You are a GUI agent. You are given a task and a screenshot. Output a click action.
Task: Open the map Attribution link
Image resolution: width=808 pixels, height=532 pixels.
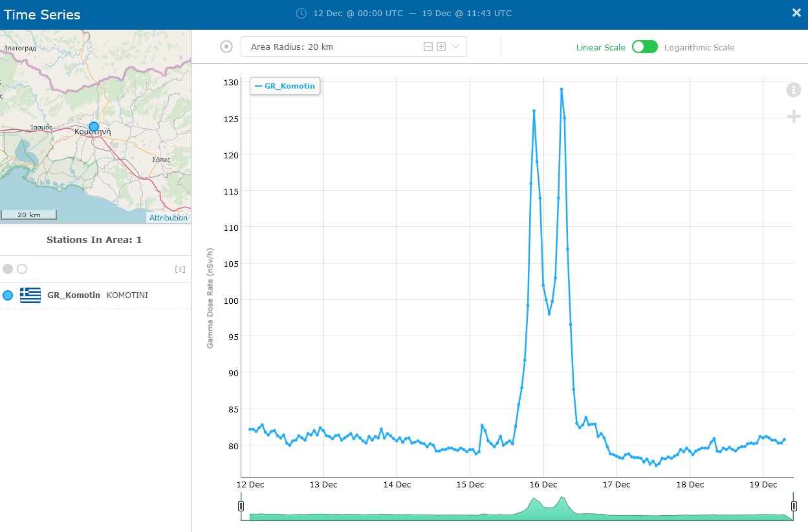pos(168,218)
